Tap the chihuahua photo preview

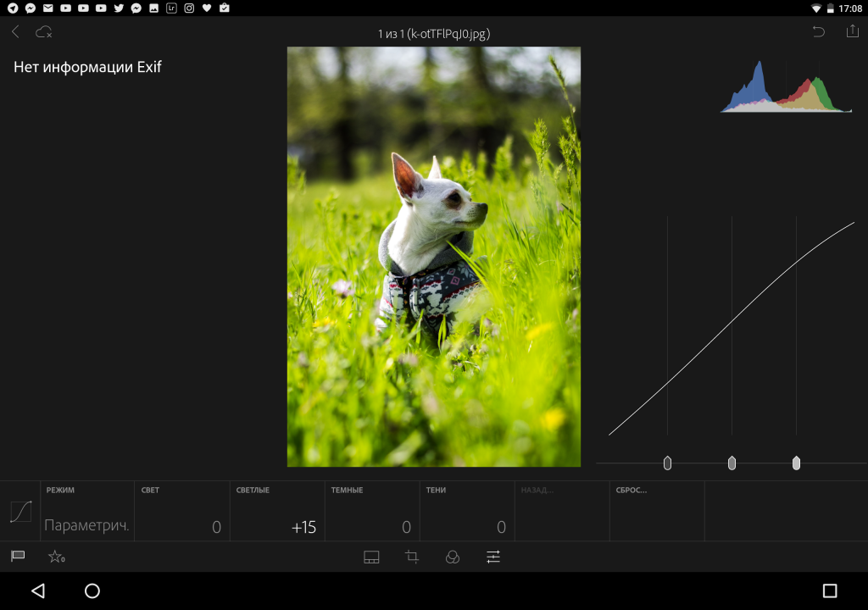click(x=434, y=257)
